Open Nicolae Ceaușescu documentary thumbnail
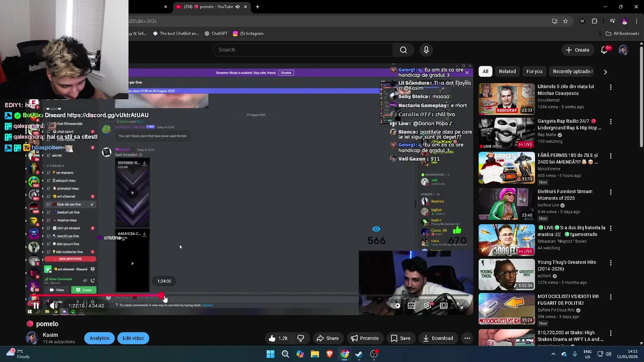 click(507, 99)
